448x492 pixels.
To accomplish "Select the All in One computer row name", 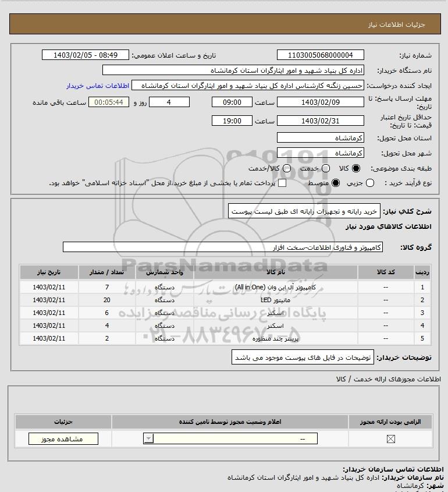I will pos(275,287).
